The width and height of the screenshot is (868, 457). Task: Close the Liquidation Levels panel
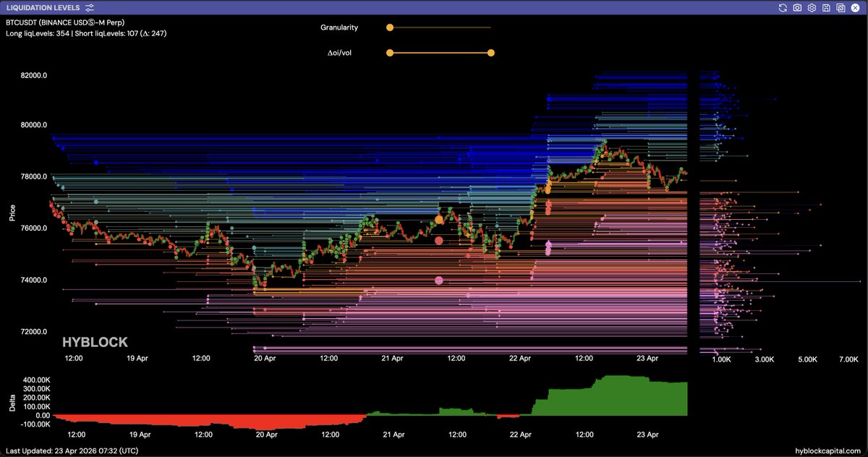tap(856, 7)
